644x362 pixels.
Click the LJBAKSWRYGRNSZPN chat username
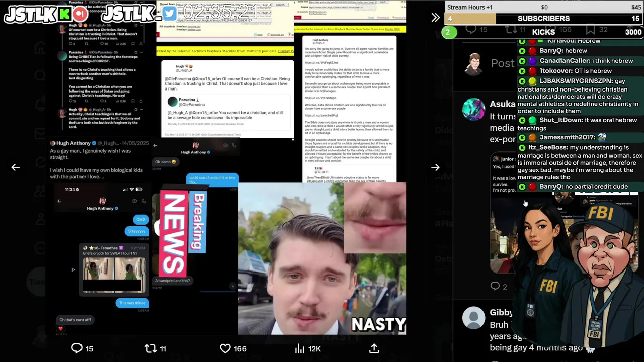pyautogui.click(x=576, y=81)
